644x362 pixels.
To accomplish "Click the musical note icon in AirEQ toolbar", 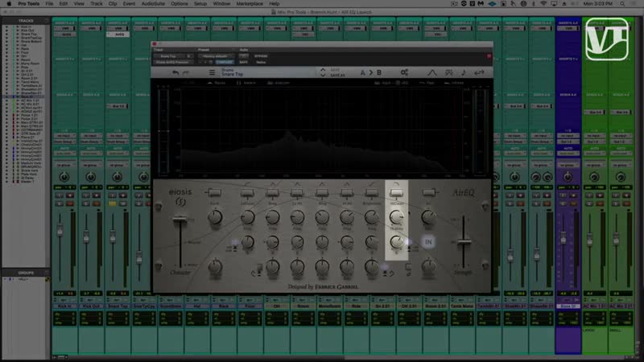I will (464, 72).
